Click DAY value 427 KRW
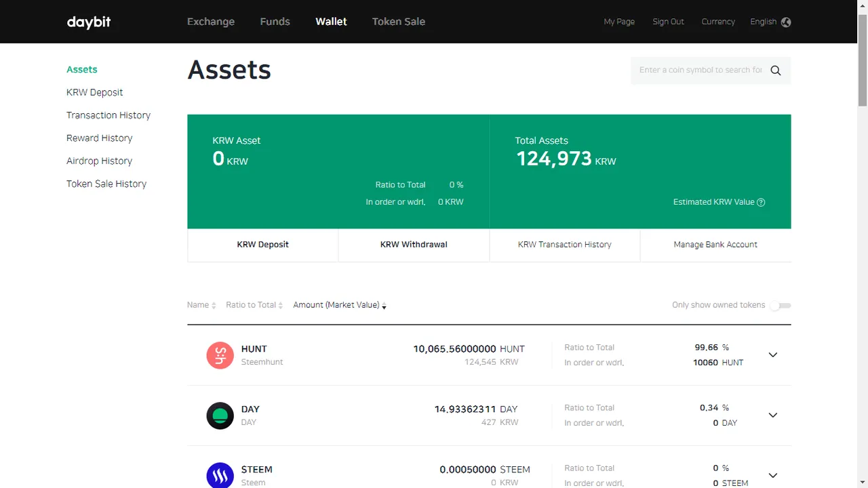 [x=499, y=422]
